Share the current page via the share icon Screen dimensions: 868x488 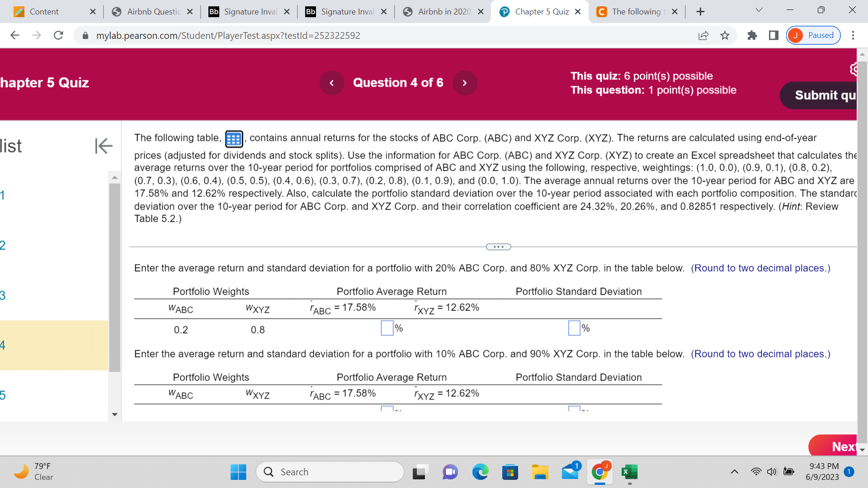pyautogui.click(x=703, y=35)
